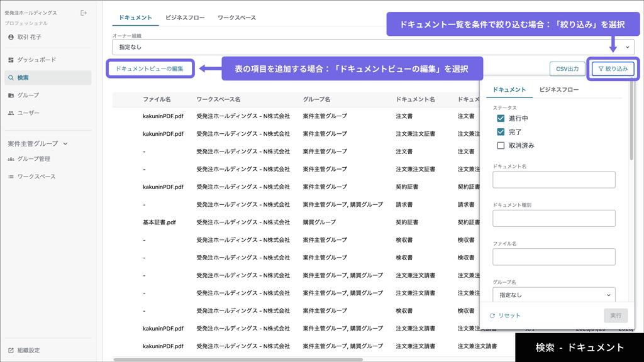Click the ドキュメント名 input field

[x=553, y=180]
